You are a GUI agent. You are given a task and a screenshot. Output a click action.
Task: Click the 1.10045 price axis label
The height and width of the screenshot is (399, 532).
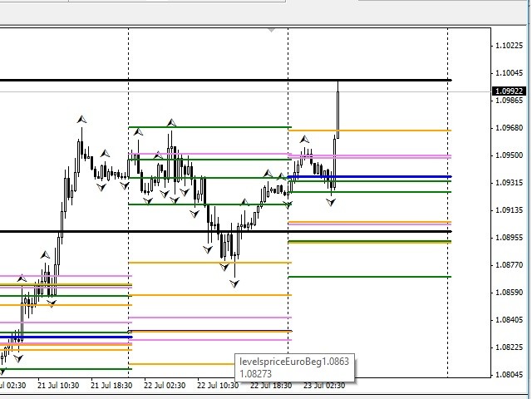[509, 73]
